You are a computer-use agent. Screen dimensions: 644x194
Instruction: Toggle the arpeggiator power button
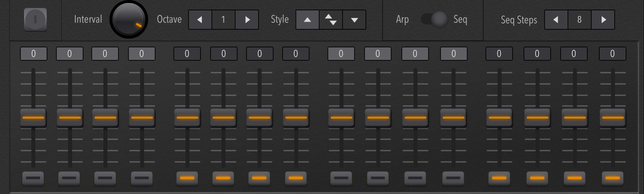point(35,19)
